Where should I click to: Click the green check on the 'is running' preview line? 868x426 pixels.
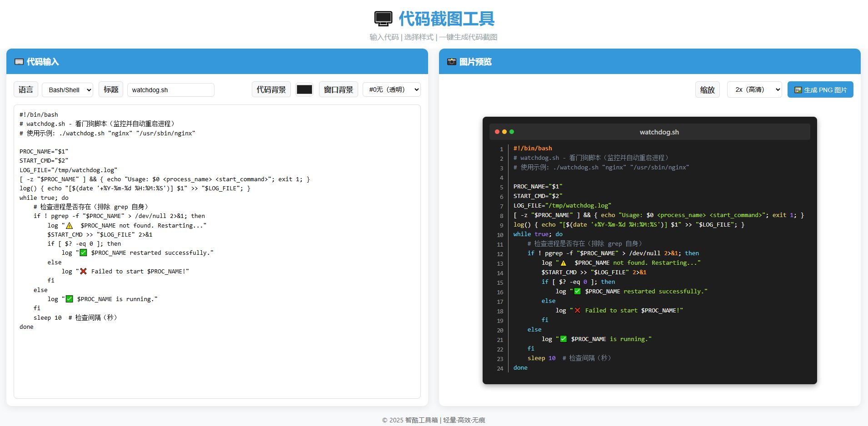click(x=564, y=339)
